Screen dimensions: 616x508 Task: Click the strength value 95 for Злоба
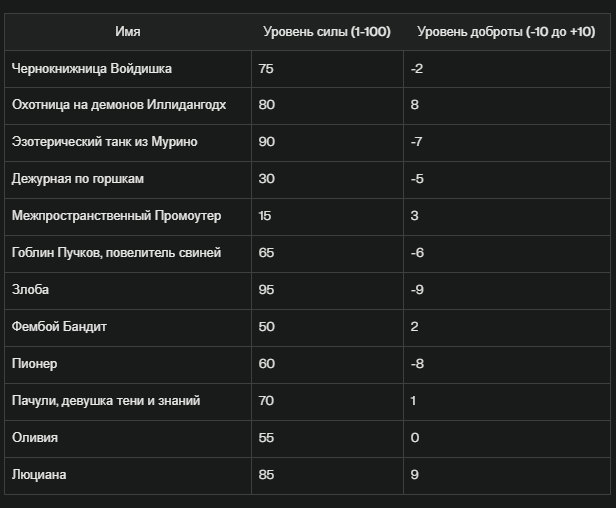point(266,290)
